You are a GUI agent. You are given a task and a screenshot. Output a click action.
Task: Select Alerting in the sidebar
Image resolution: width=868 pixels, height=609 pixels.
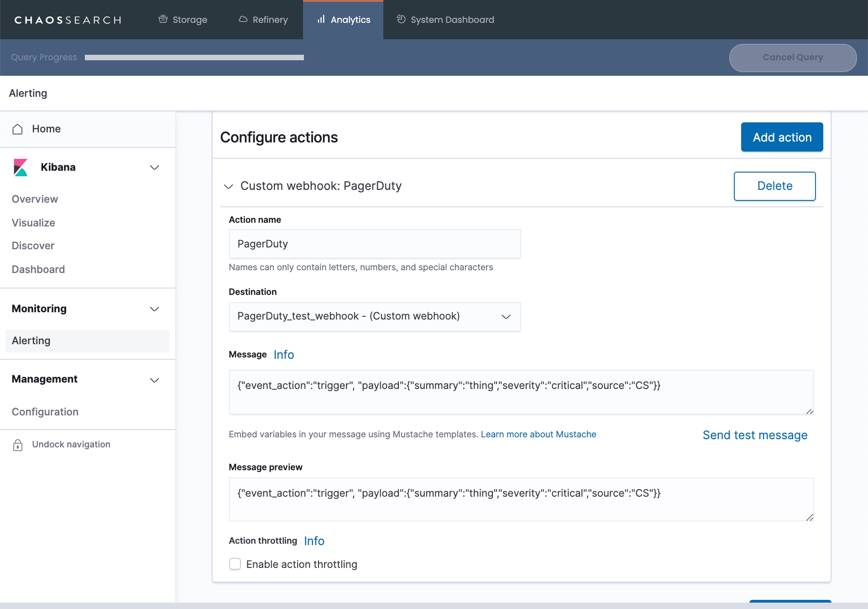88,341
